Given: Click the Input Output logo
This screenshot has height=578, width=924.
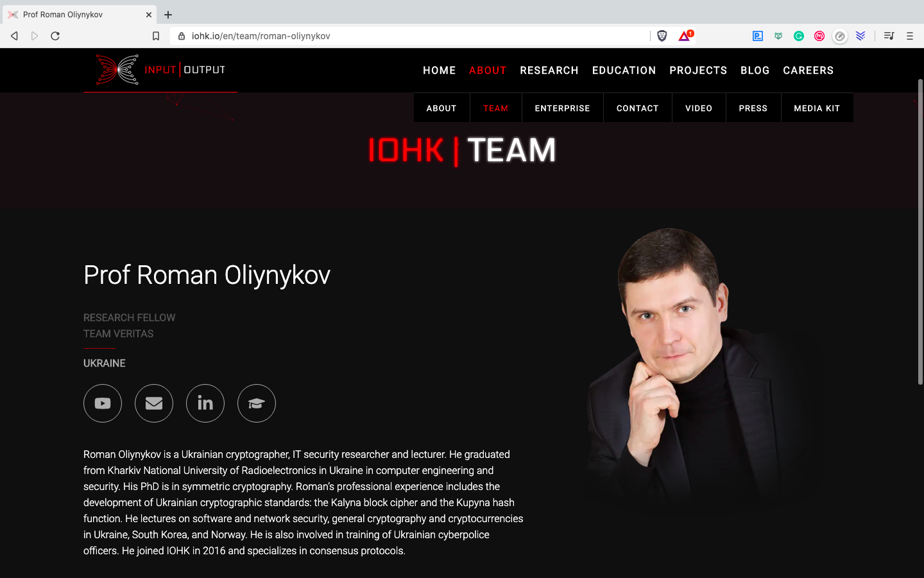Looking at the screenshot, I should click(160, 70).
